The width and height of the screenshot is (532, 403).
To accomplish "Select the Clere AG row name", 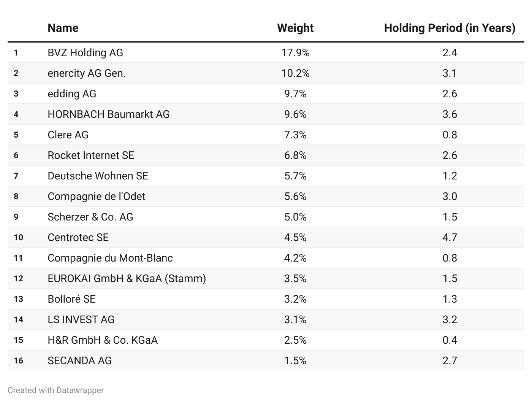I will click(x=68, y=135).
